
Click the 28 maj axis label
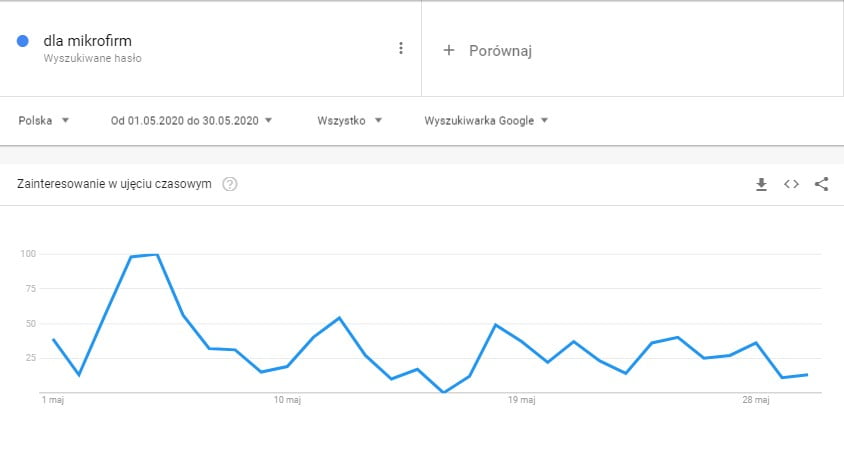(x=756, y=400)
